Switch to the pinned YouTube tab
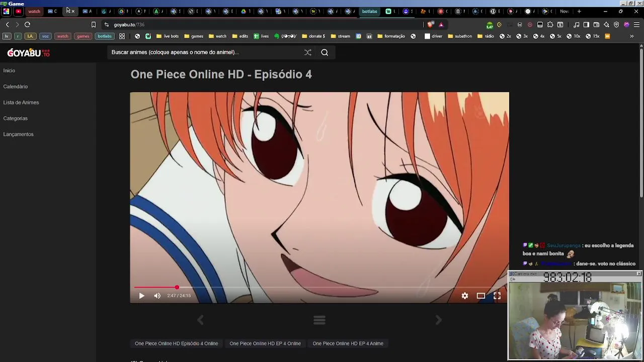The width and height of the screenshot is (644, 362). [x=19, y=11]
